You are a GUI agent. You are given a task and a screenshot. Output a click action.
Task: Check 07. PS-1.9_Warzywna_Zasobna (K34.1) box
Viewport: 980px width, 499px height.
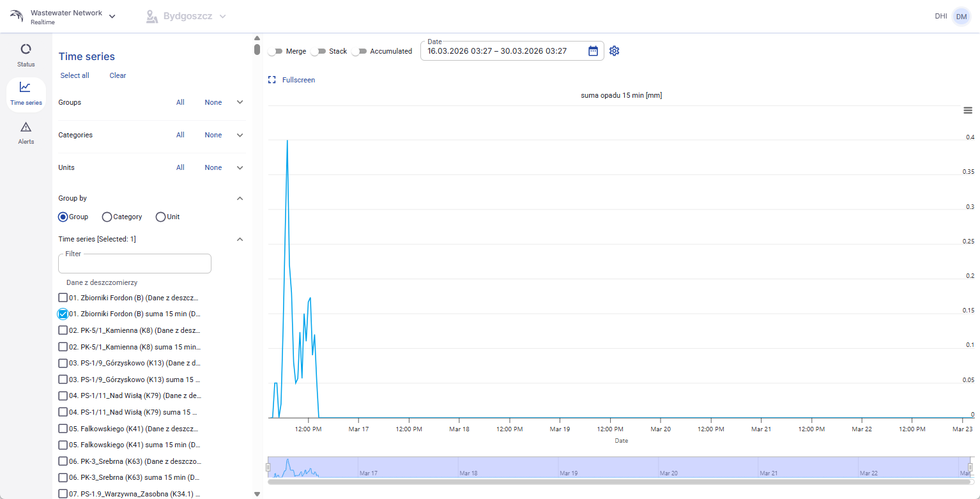click(63, 493)
